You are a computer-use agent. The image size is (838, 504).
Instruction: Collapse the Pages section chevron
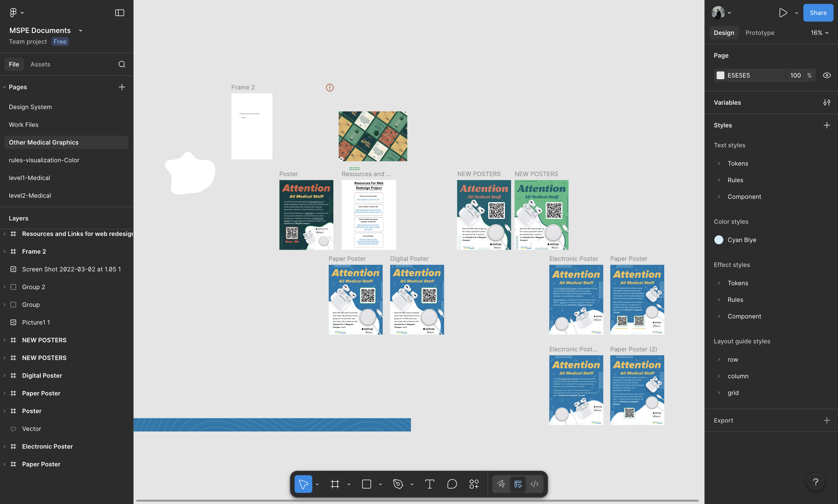click(x=4, y=87)
